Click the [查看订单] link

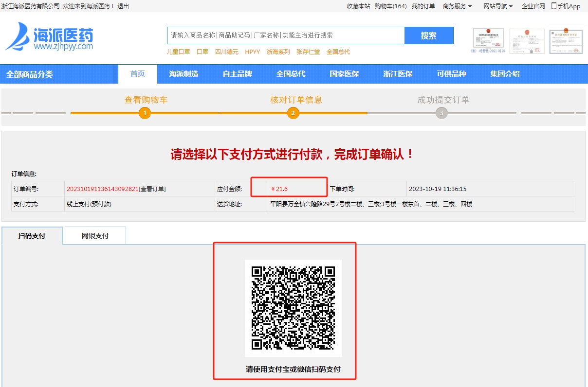(152, 189)
